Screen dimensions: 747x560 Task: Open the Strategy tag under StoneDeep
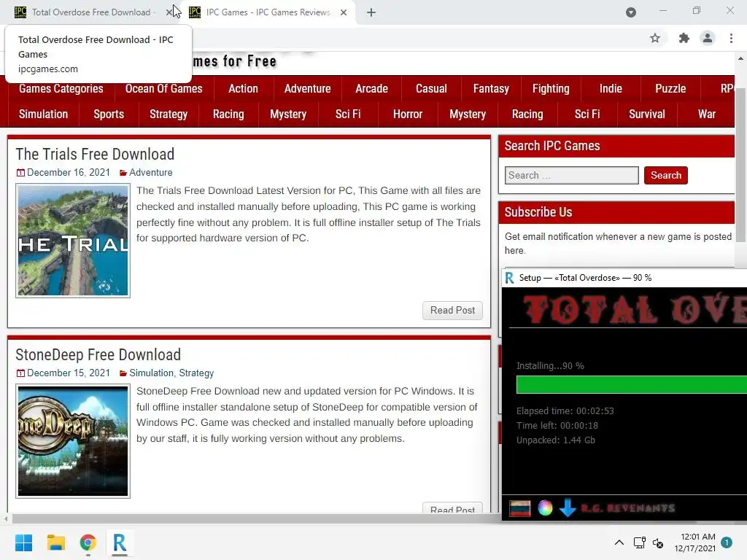196,373
